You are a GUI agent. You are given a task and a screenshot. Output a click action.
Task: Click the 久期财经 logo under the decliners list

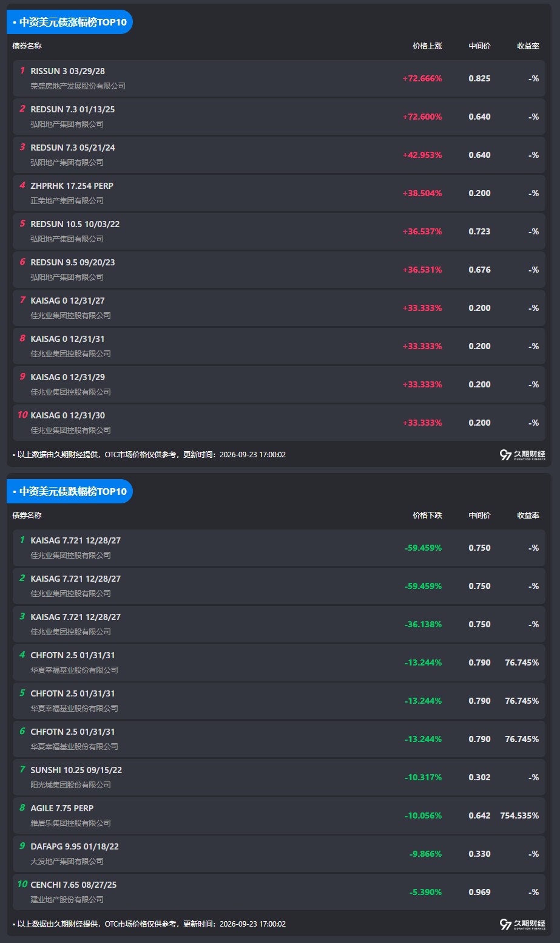tap(522, 924)
